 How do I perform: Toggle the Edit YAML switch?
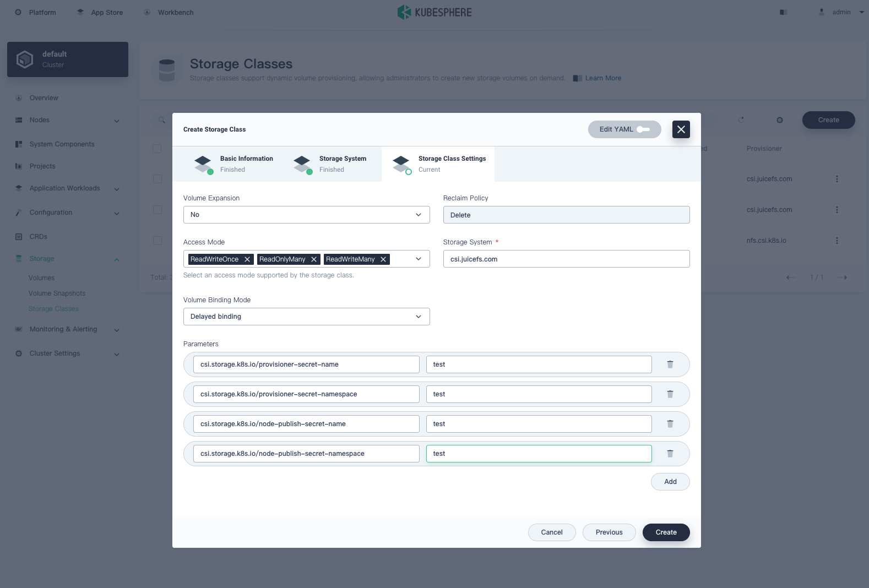point(643,129)
